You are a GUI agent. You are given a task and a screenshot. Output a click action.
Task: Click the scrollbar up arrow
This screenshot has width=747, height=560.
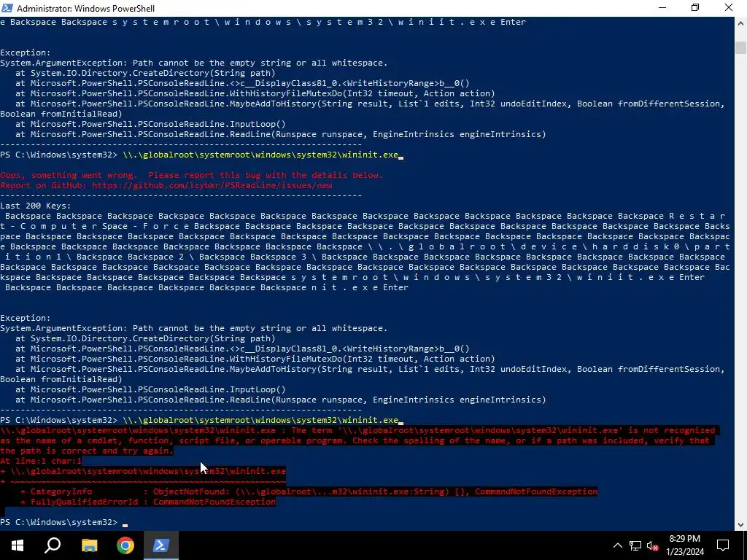740,23
